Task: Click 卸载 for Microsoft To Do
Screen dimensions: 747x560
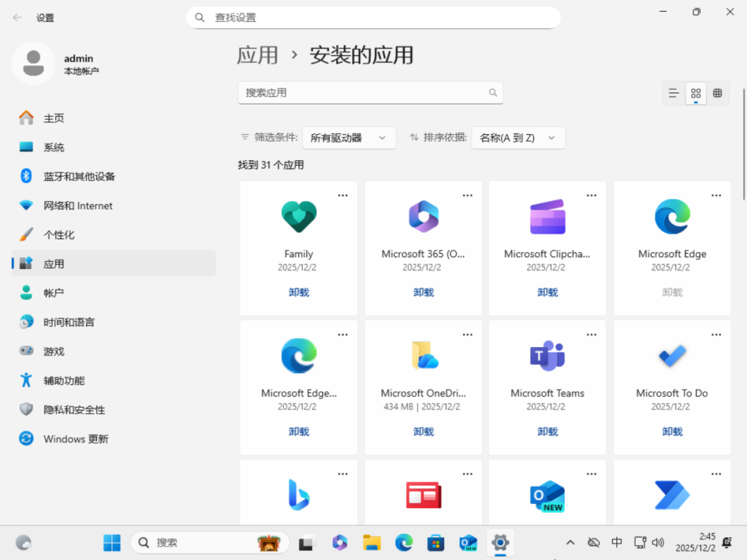Action: pyautogui.click(x=672, y=431)
